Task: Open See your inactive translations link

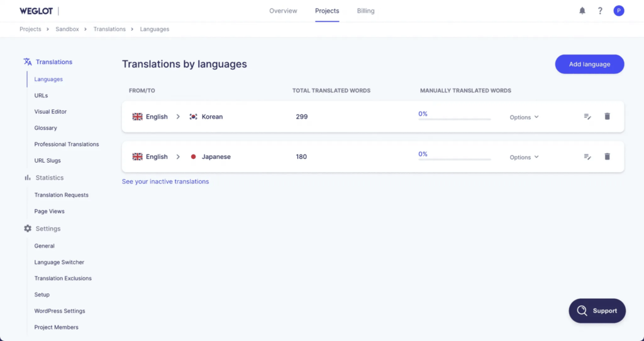Action: click(x=165, y=181)
